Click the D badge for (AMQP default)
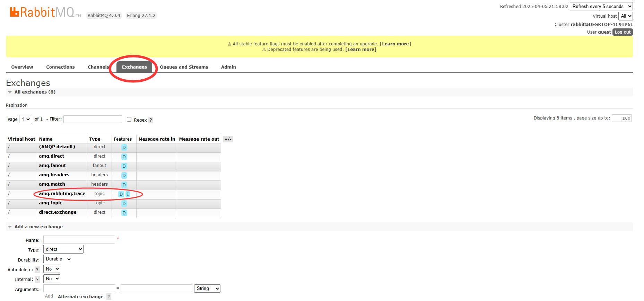This screenshot has height=301, width=644. tap(124, 147)
